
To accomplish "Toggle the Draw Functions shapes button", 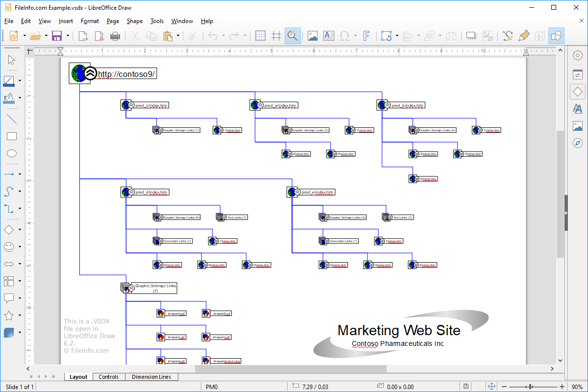I will [556, 36].
